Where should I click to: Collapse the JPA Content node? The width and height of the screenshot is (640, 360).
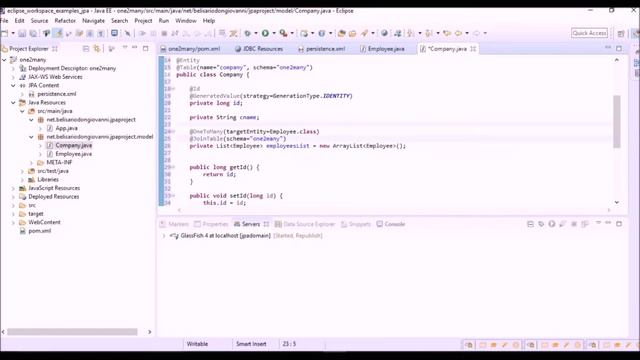[x=13, y=85]
